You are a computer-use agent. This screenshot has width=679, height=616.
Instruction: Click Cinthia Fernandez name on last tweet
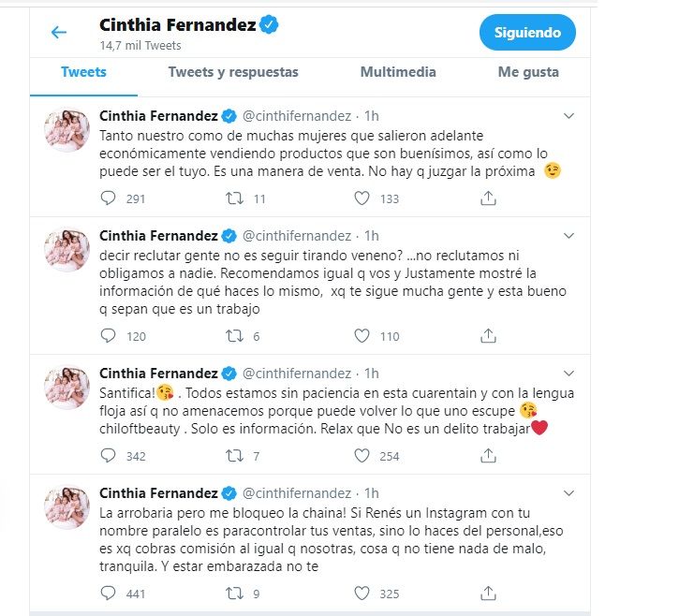pyautogui.click(x=157, y=493)
